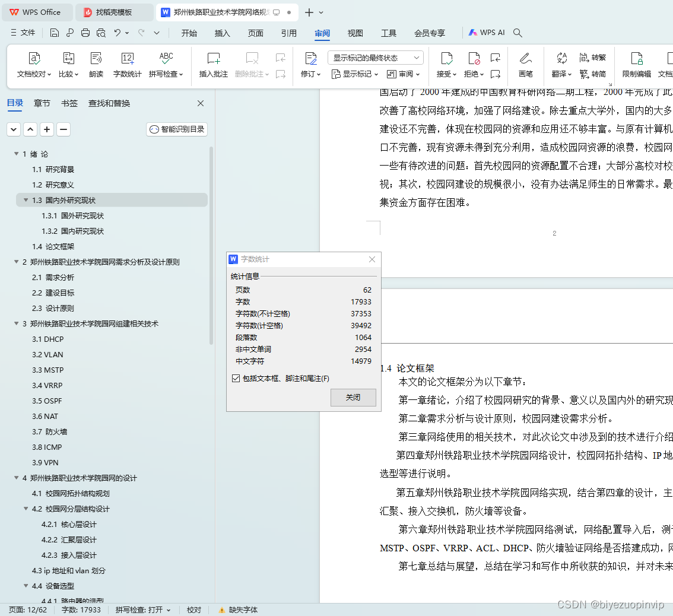Select the 画笔 pen tool

[525, 65]
